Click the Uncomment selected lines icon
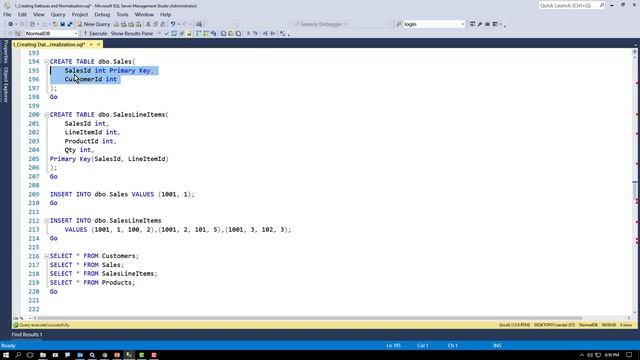Image resolution: width=640 pixels, height=360 pixels. [x=256, y=33]
